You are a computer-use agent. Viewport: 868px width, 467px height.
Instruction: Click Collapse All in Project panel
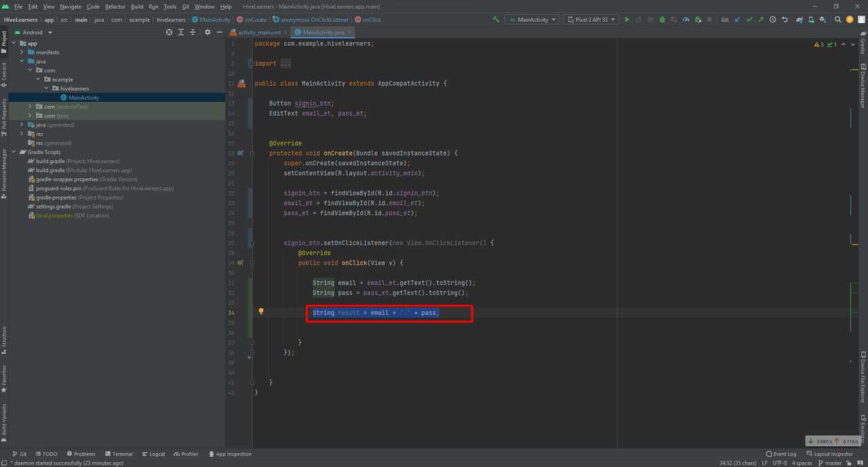(193, 32)
